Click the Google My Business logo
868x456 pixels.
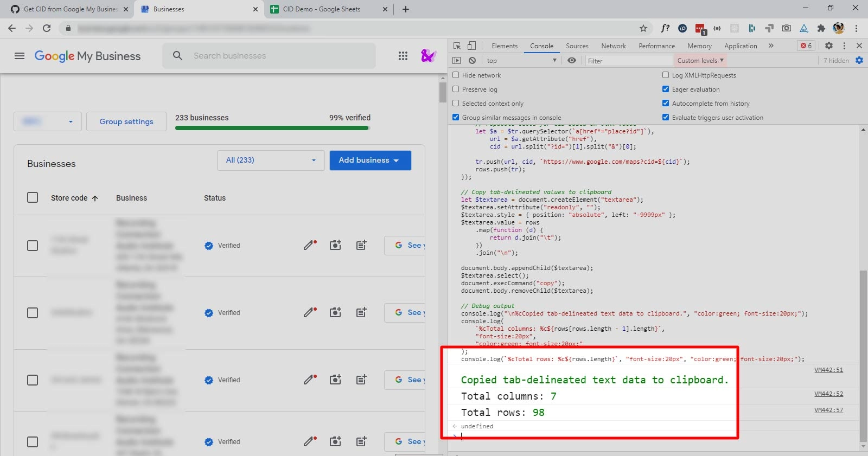click(x=87, y=56)
